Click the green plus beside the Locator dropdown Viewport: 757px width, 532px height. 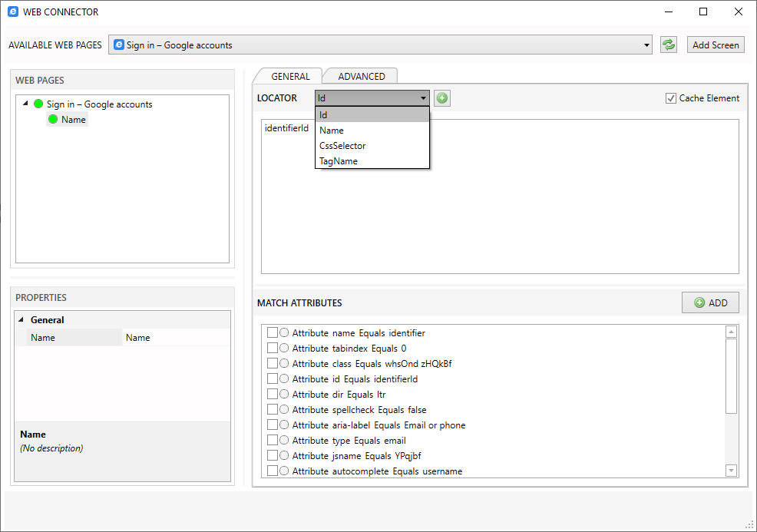click(x=441, y=97)
